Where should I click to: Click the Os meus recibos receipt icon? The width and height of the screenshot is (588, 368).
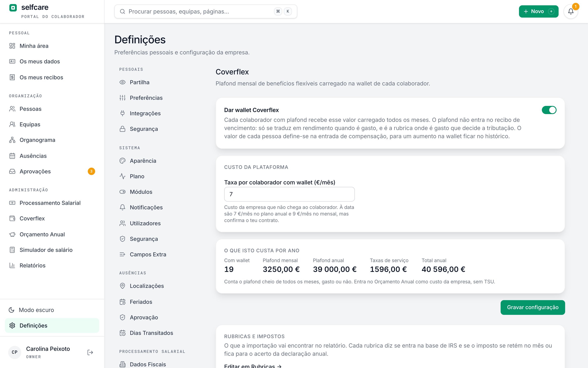[x=12, y=77]
